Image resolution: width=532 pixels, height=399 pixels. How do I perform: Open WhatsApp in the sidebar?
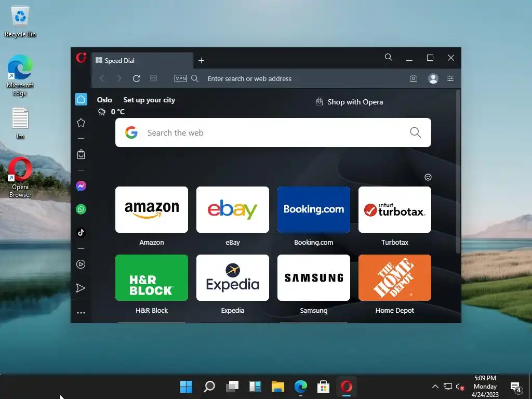click(81, 209)
